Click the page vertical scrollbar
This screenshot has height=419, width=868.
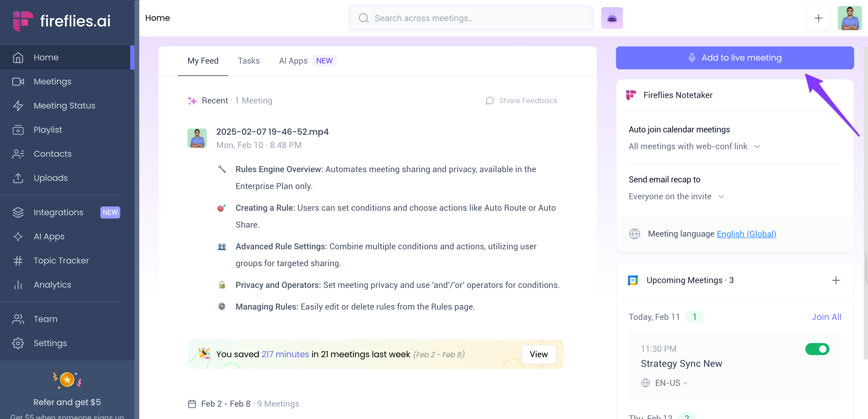click(866, 202)
